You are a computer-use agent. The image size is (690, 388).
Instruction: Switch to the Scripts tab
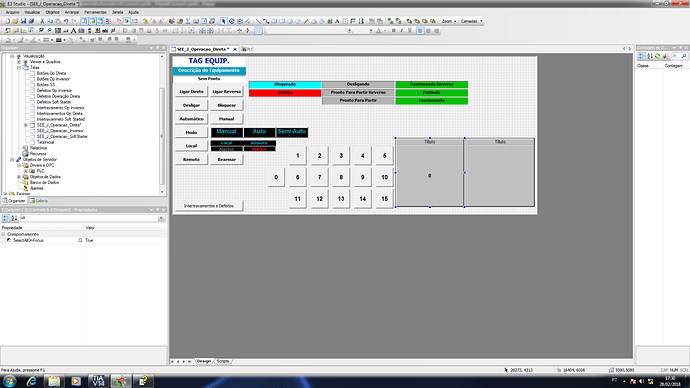[223, 361]
